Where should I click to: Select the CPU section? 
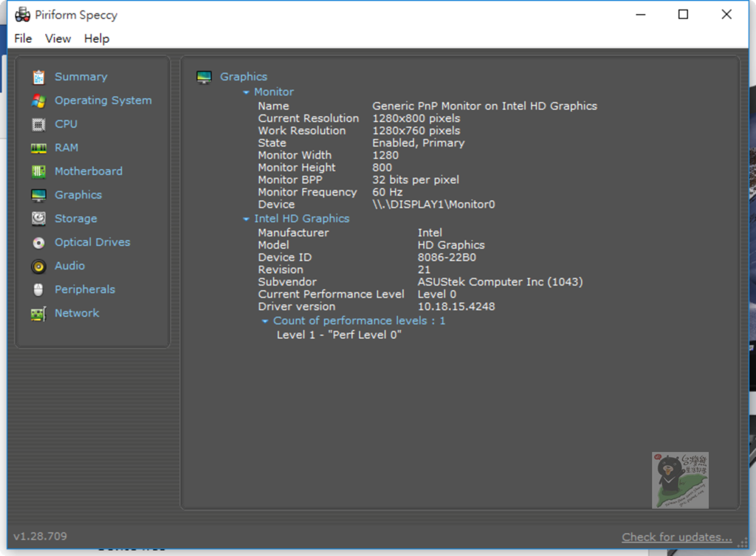[66, 124]
